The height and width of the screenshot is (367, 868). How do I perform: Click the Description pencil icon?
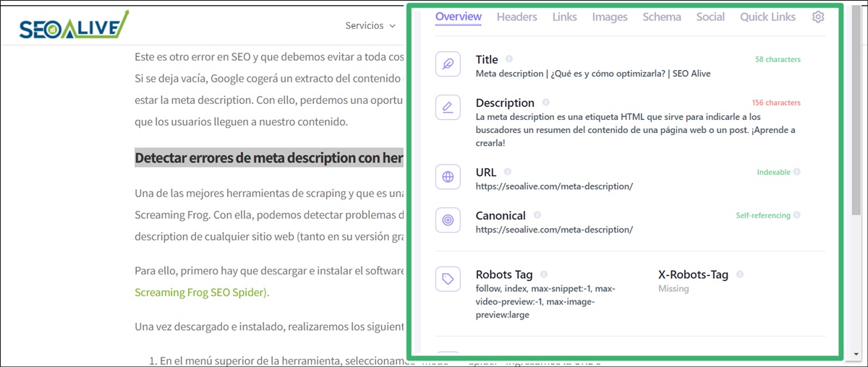click(448, 108)
